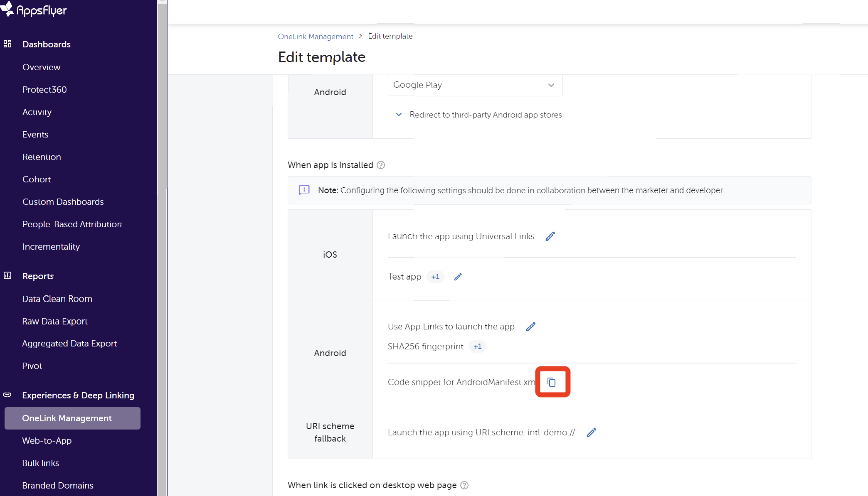Click the 'URI scheme fallback' row label
Screen dimensions: 868x496
coord(330,432)
